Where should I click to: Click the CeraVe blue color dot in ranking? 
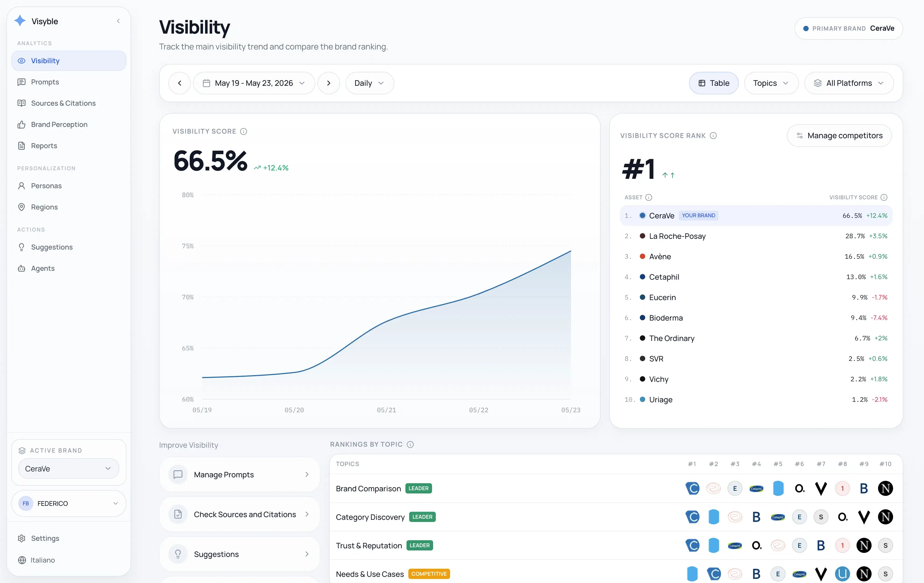coord(642,215)
